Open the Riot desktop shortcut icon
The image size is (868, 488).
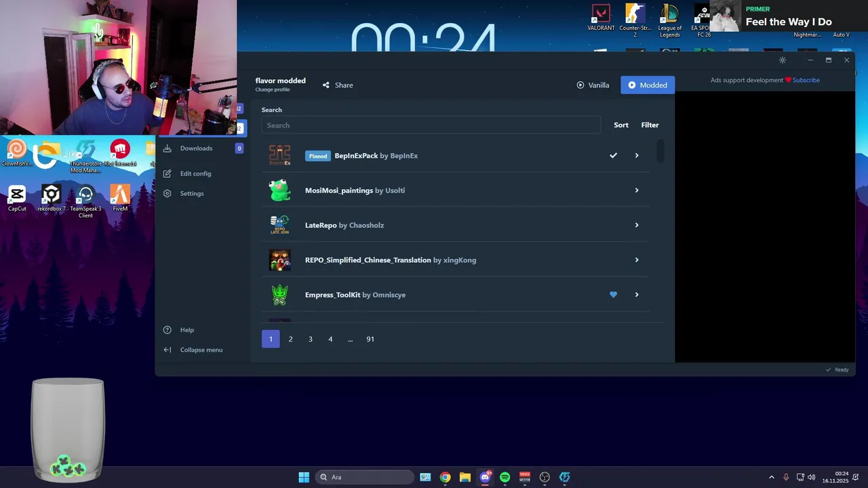120,153
